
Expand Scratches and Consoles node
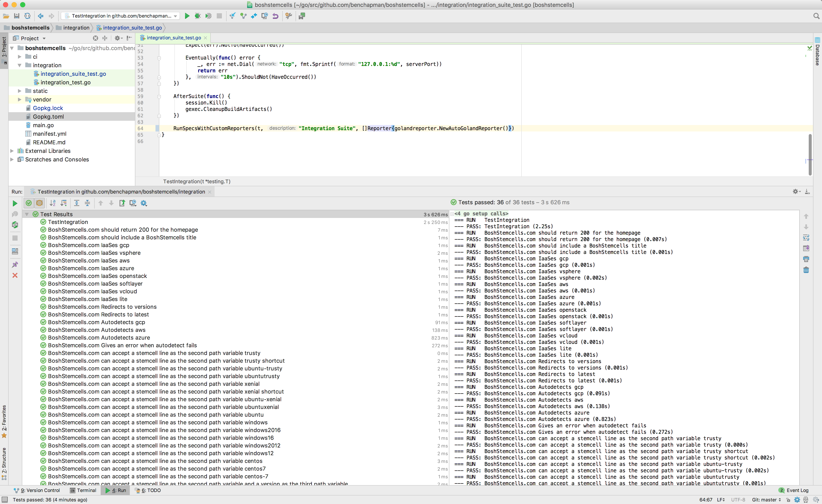[12, 160]
